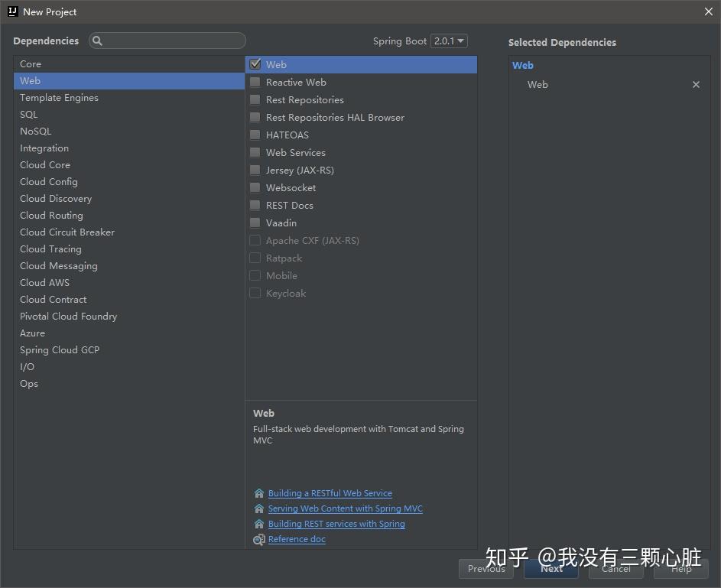Check the REST Docs checkbox
The image size is (721, 588).
pyautogui.click(x=255, y=206)
